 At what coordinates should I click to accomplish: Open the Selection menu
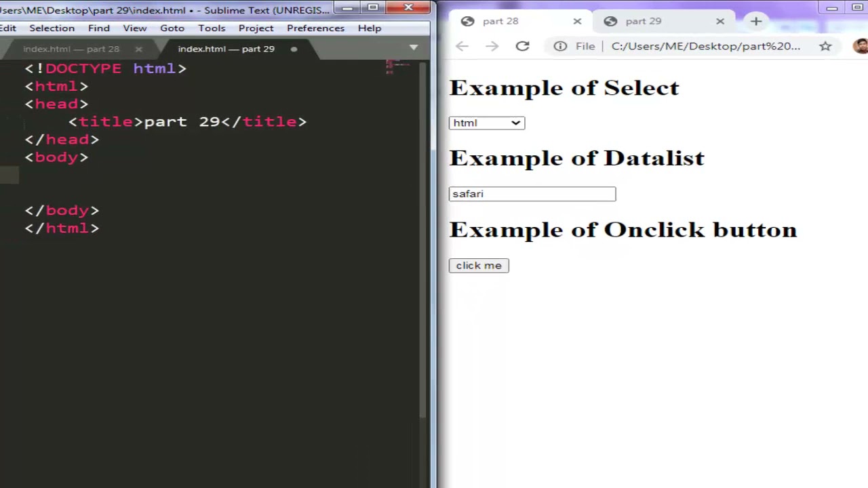52,28
